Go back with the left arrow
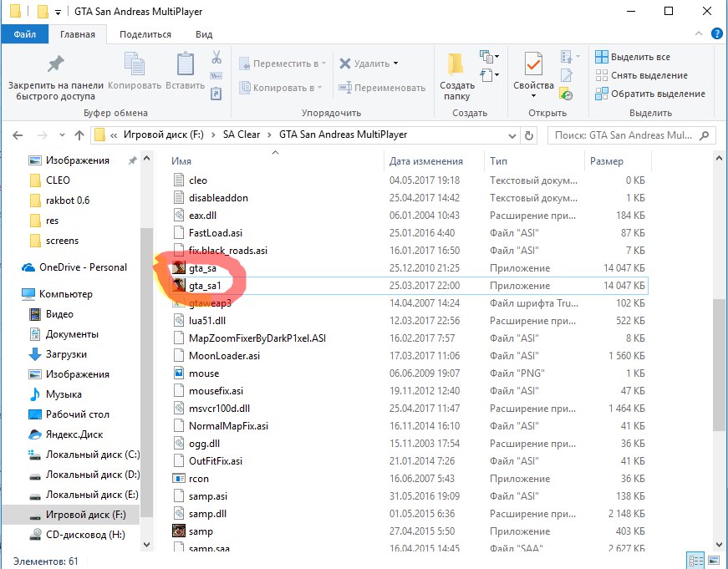This screenshot has width=728, height=569. (x=18, y=135)
